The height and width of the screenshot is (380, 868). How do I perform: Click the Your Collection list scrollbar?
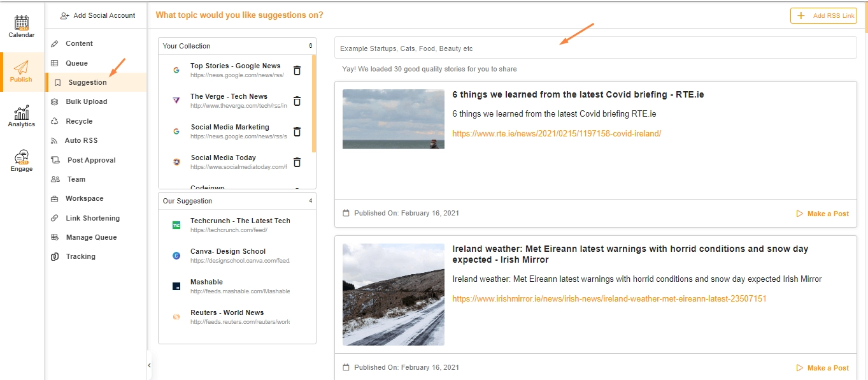(314, 103)
